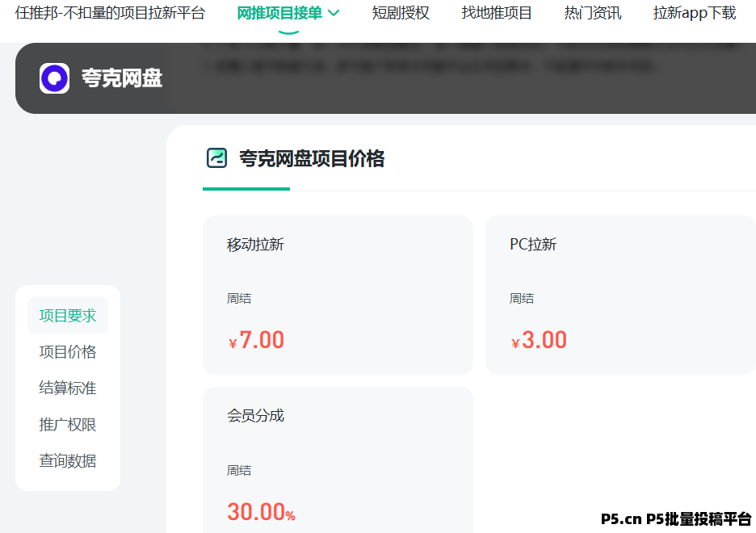Open 结算标准 in the sidebar
Screen dimensions: 756x533
pyautogui.click(x=68, y=388)
